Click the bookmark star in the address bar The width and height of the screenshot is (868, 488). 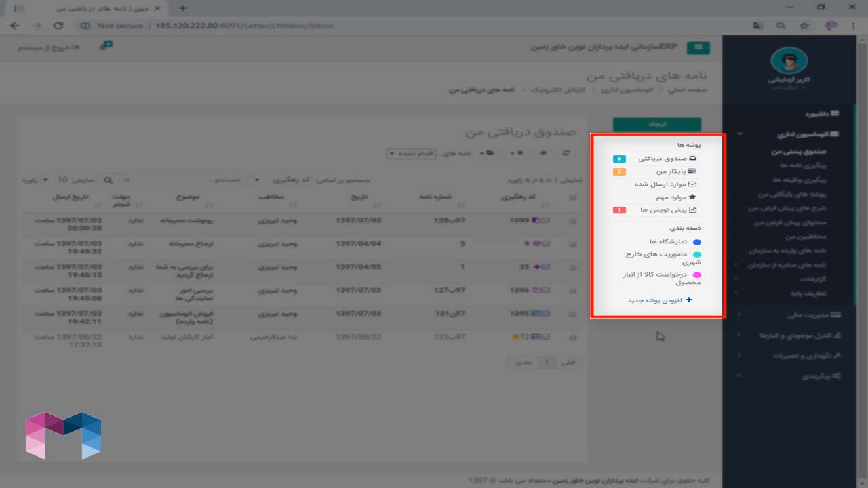804,26
